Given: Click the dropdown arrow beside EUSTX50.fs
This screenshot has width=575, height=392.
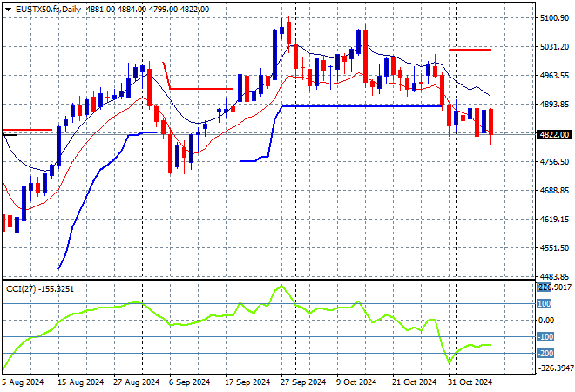Looking at the screenshot, I should pyautogui.click(x=6, y=9).
